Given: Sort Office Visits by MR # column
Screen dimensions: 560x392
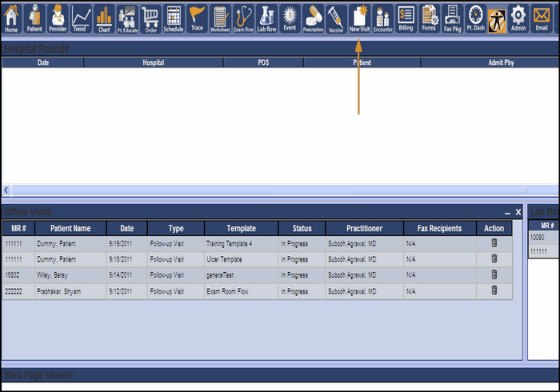Looking at the screenshot, I should 18,229.
